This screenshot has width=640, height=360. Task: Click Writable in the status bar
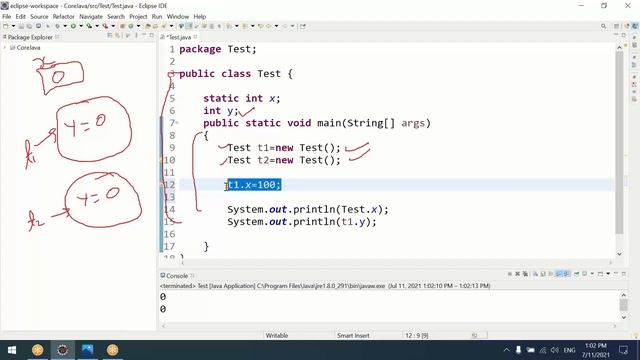click(x=277, y=336)
